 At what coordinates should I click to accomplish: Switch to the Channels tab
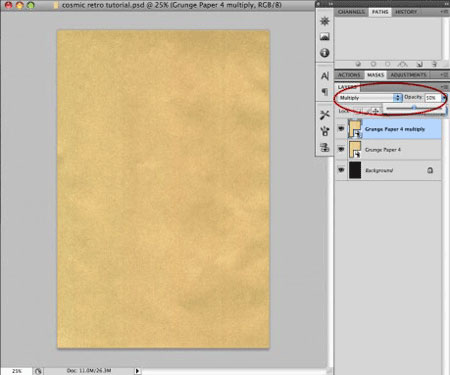pos(351,12)
